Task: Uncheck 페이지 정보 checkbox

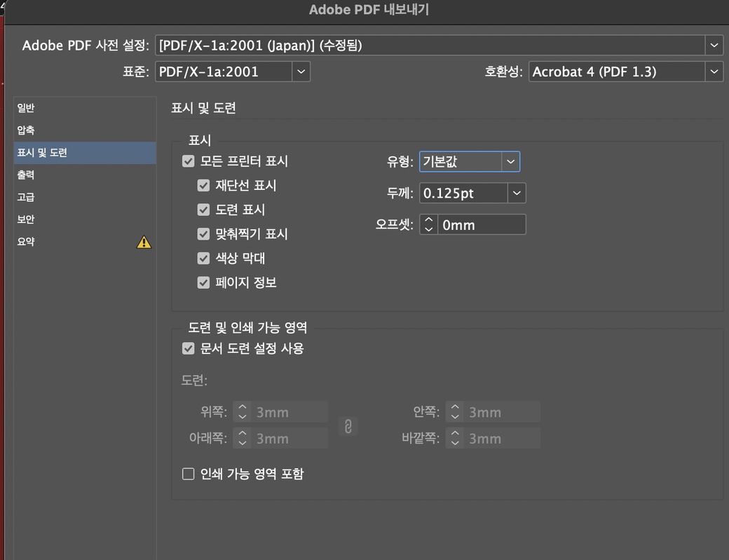Action: coord(204,282)
